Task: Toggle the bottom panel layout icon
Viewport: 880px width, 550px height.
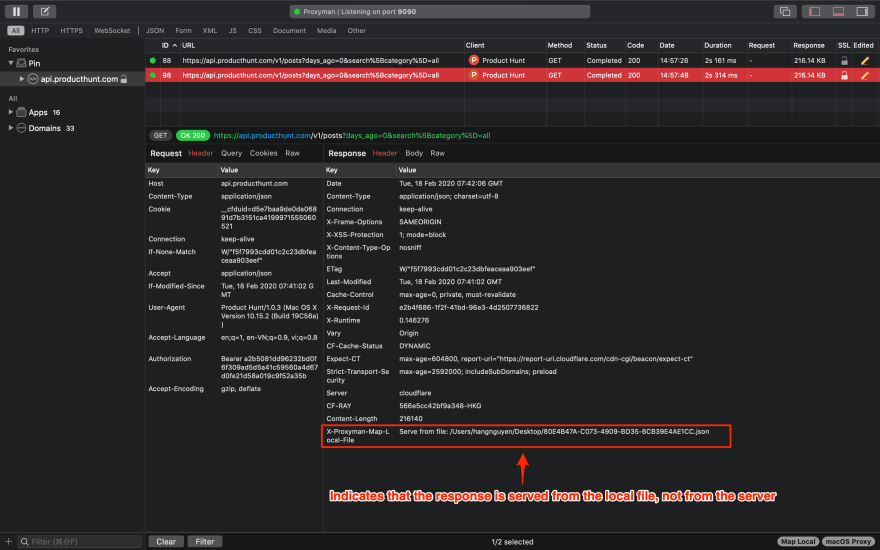Action: tap(838, 11)
